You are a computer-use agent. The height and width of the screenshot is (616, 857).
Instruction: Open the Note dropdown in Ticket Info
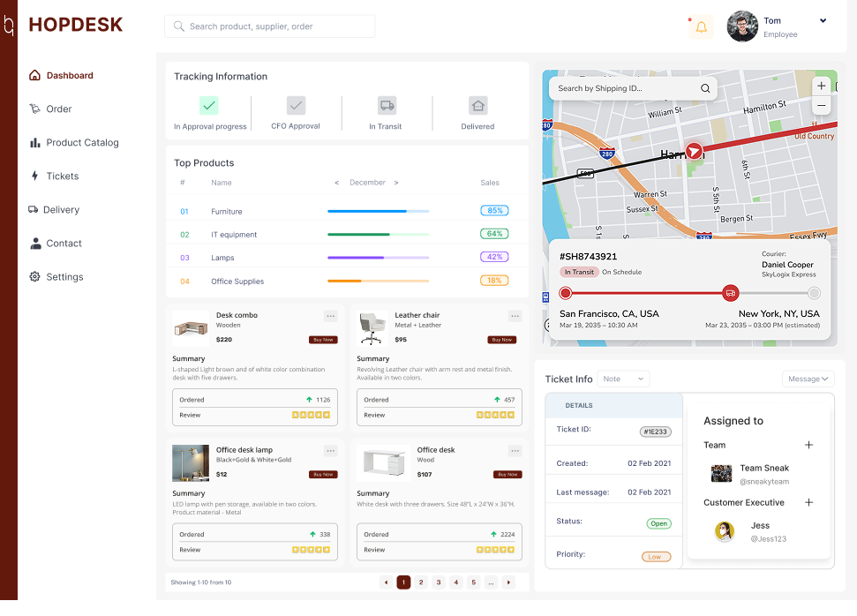click(623, 379)
